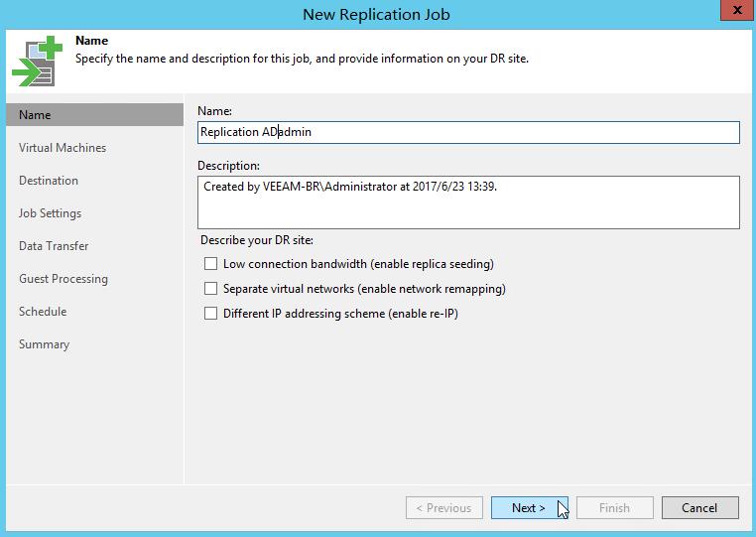Open the Schedule step
This screenshot has width=756, height=537.
(x=43, y=312)
